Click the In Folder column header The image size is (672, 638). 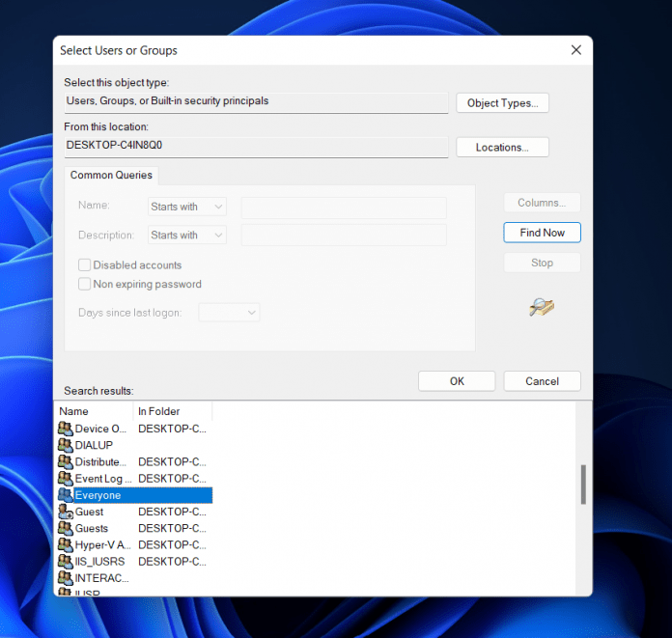point(172,411)
